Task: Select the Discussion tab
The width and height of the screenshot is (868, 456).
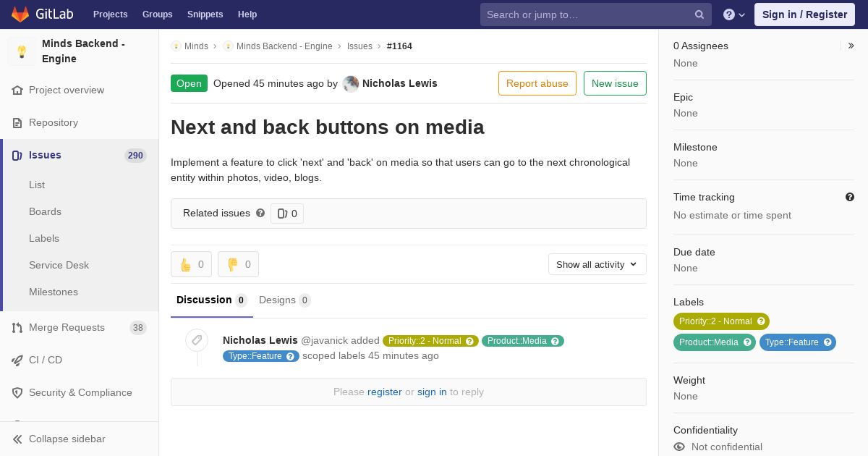Action: click(212, 300)
